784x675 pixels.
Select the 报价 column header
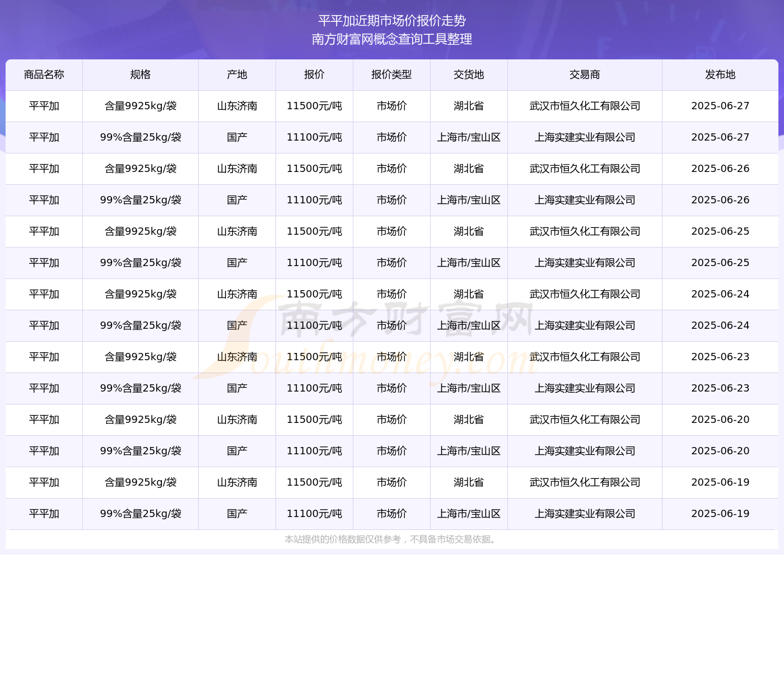315,75
